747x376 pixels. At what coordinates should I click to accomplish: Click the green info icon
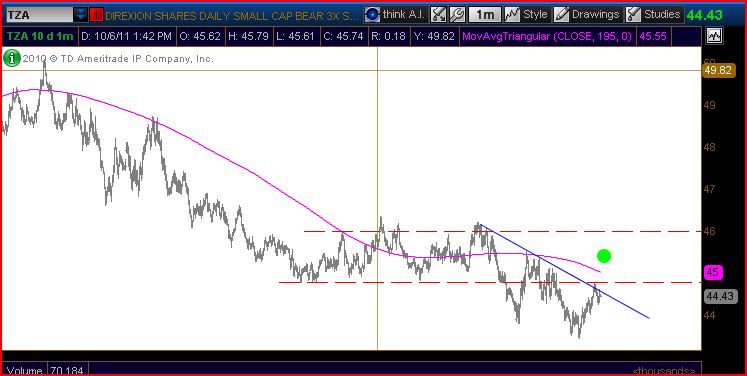coord(11,59)
